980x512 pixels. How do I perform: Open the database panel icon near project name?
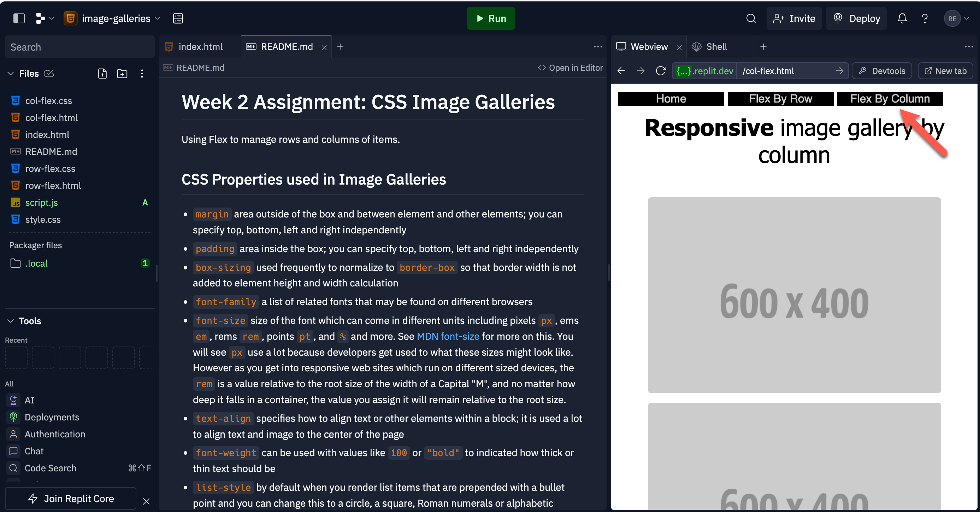(x=178, y=18)
